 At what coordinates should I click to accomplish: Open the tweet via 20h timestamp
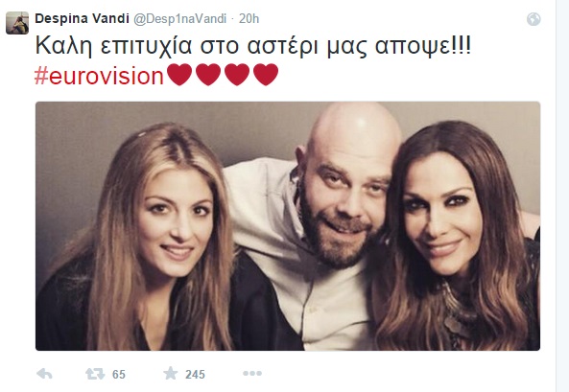tap(249, 18)
